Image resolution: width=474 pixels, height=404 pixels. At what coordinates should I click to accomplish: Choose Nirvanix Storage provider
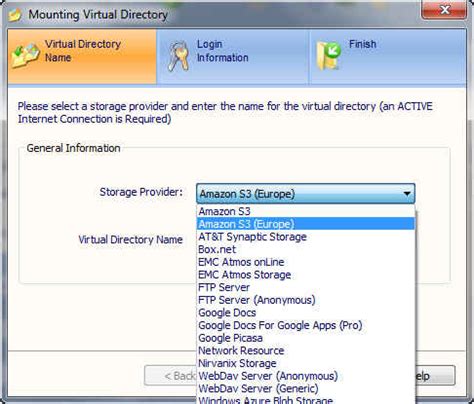pyautogui.click(x=305, y=363)
